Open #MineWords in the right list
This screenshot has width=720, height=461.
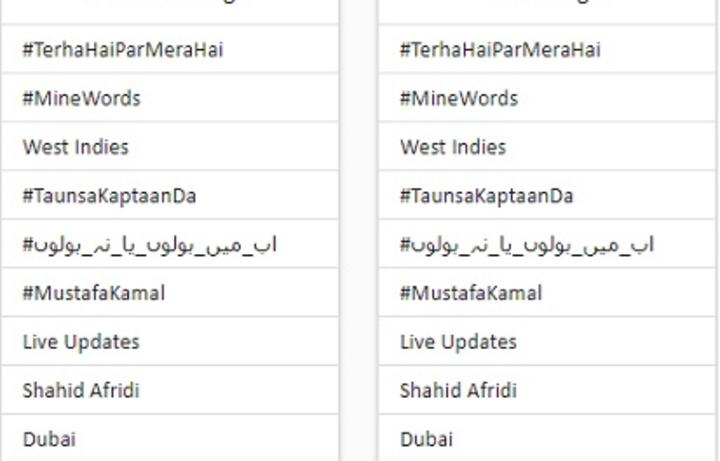[459, 99]
